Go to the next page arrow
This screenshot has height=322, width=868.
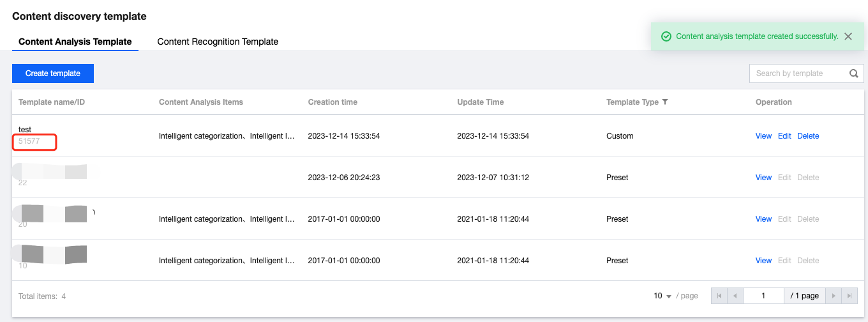pos(833,296)
